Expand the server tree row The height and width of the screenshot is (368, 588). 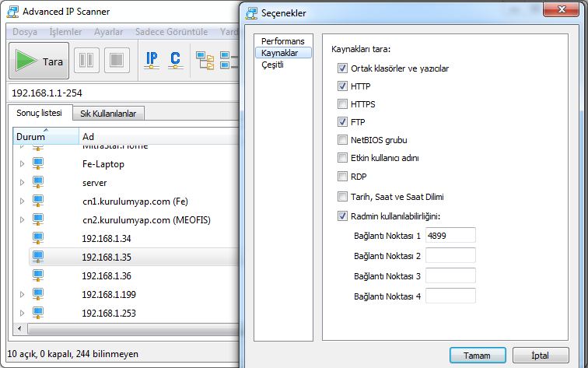pos(22,183)
